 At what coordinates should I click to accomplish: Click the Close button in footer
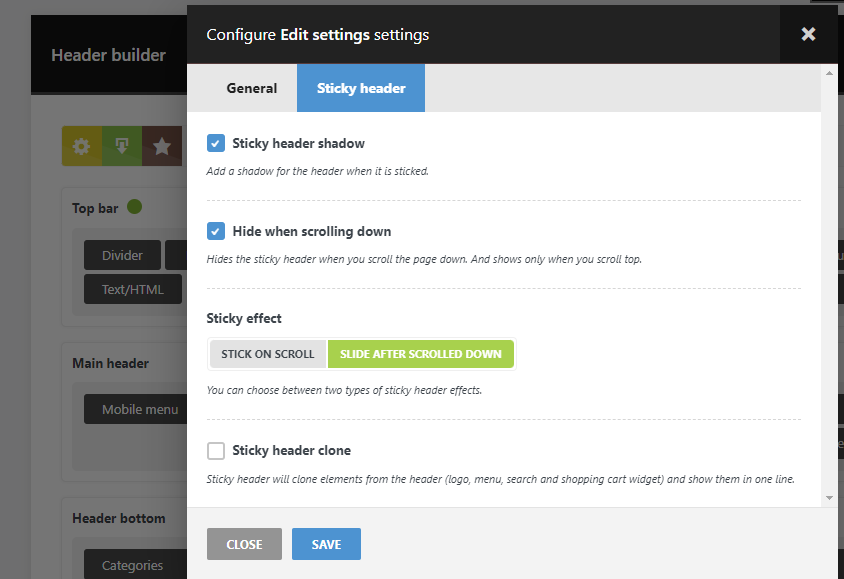click(x=244, y=544)
